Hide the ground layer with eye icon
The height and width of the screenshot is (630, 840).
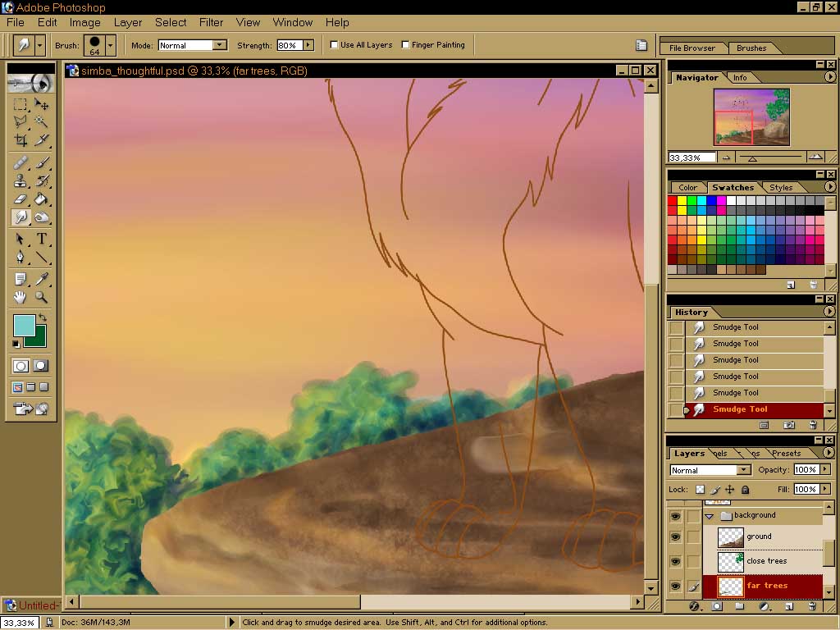pos(675,536)
